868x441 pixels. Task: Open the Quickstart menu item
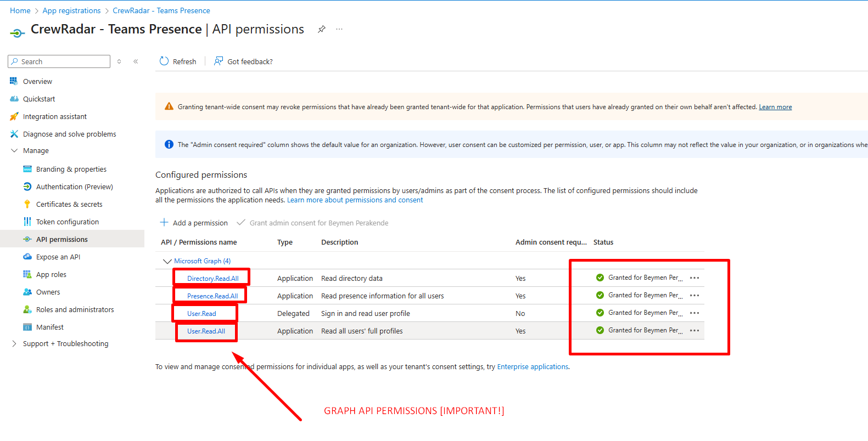pos(39,99)
